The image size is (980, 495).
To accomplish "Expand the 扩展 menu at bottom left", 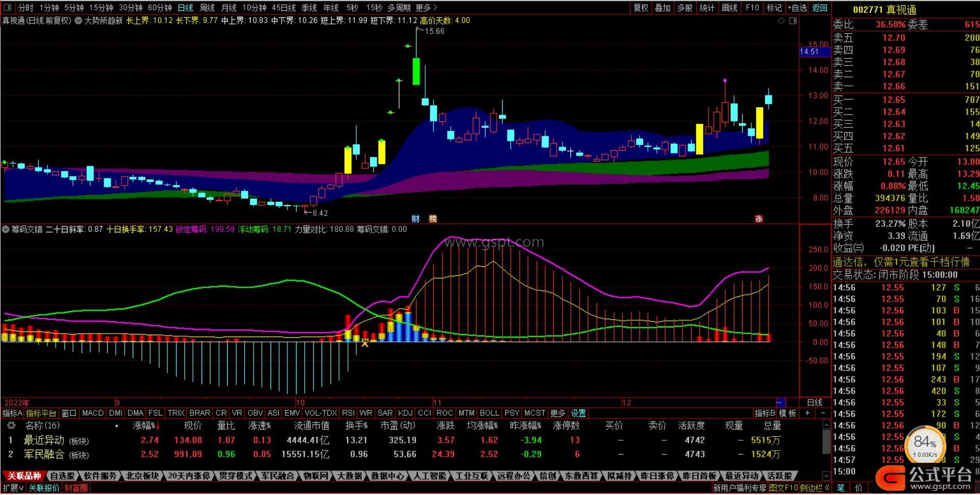I will (x=13, y=488).
